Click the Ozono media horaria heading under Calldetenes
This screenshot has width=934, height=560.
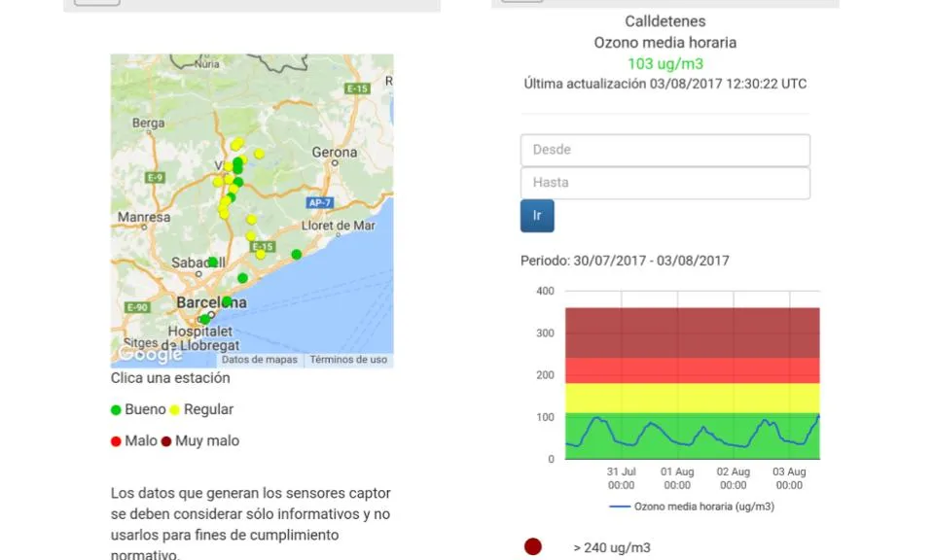[x=665, y=43]
